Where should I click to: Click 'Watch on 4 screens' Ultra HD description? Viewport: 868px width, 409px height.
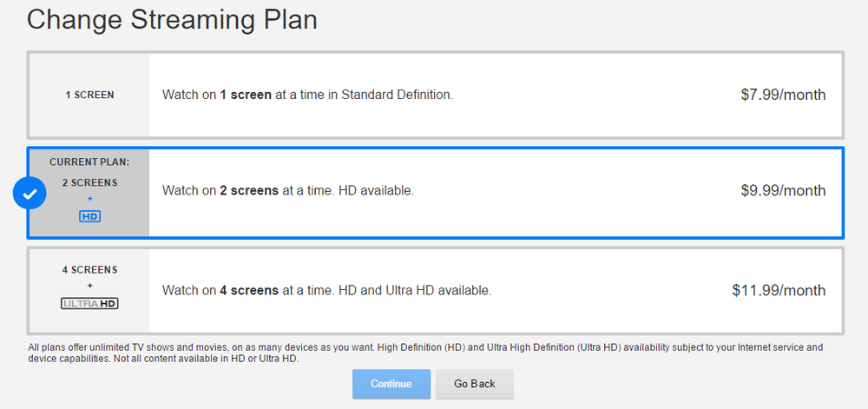[326, 290]
